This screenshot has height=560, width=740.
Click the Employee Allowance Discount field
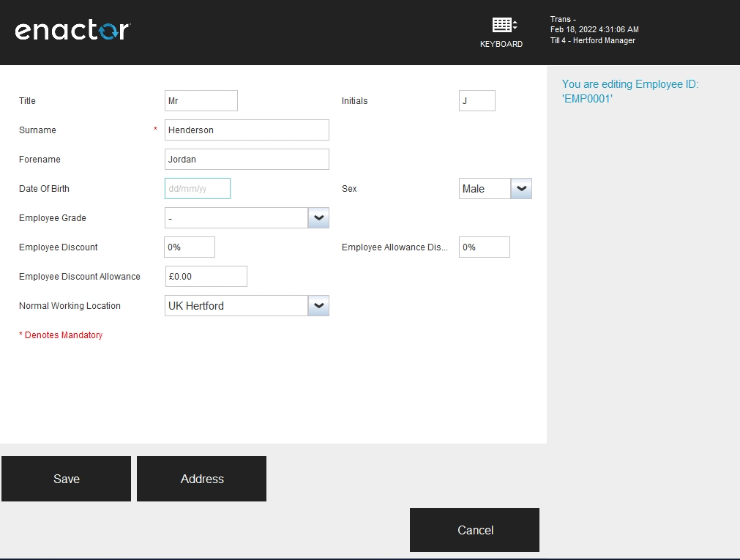click(x=483, y=247)
